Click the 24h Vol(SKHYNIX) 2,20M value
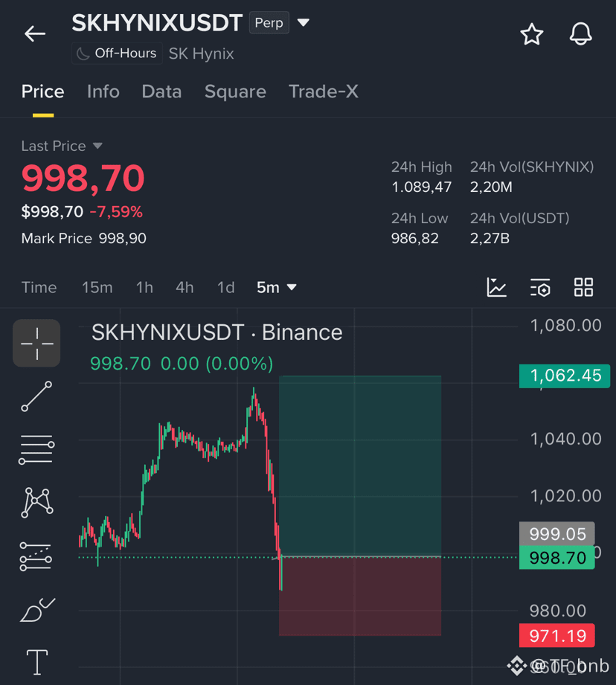Image resolution: width=616 pixels, height=685 pixels. point(491,187)
